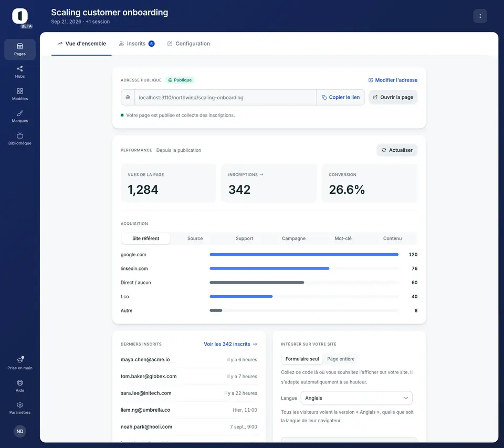The height and width of the screenshot is (448, 504).
Task: Refresh stats with Actualiser button
Action: click(x=397, y=150)
